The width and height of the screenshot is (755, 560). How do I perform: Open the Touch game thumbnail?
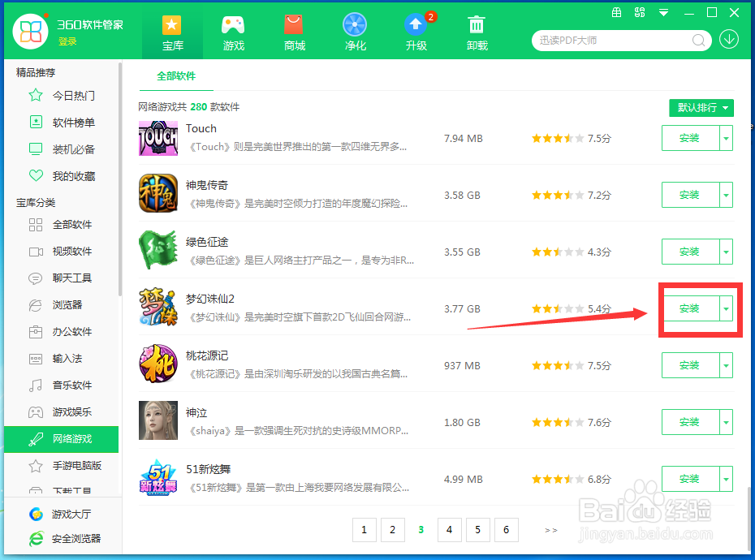coord(158,138)
